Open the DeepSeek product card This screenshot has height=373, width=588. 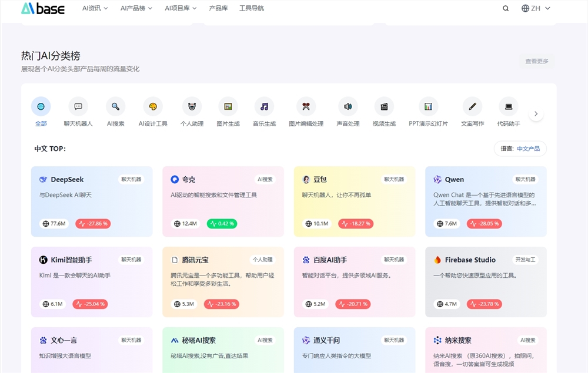tap(92, 200)
